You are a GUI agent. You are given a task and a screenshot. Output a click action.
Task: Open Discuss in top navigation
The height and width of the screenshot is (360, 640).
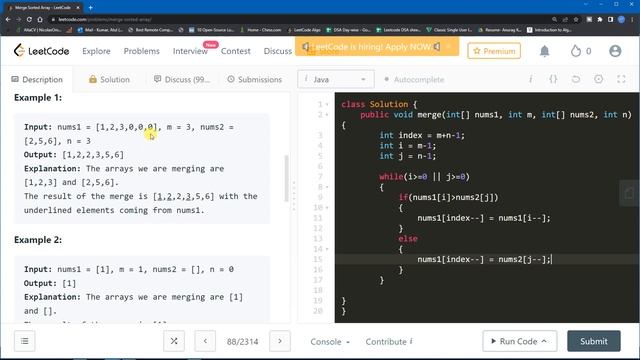278,51
